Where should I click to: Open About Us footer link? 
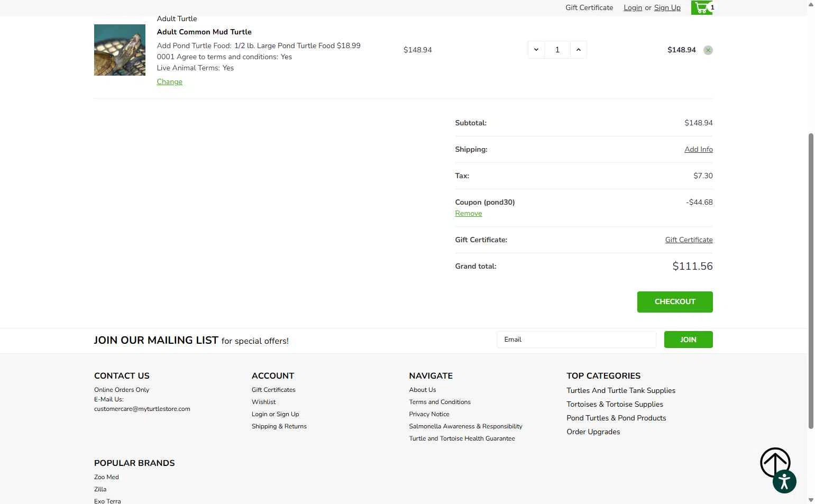[x=423, y=390]
